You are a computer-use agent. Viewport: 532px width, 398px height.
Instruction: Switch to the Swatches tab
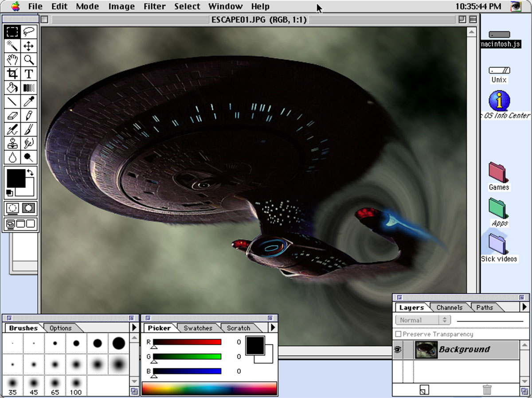198,328
